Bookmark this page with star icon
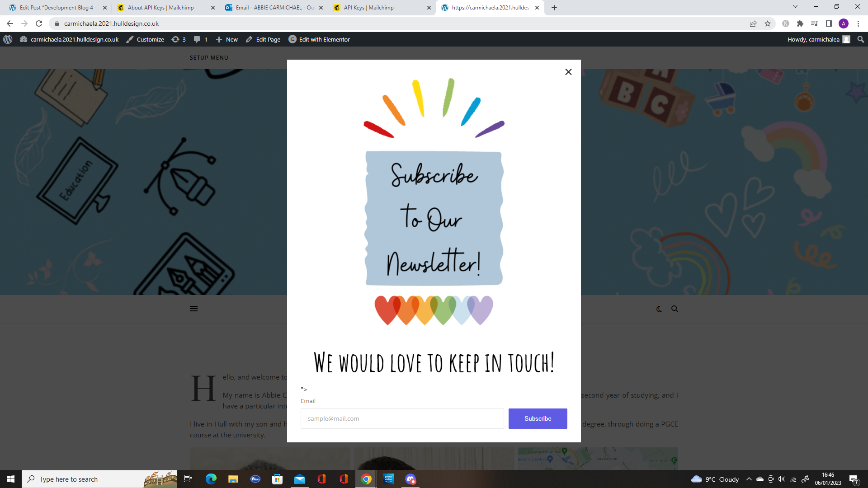Screen dimensions: 868x488 tap(768, 23)
